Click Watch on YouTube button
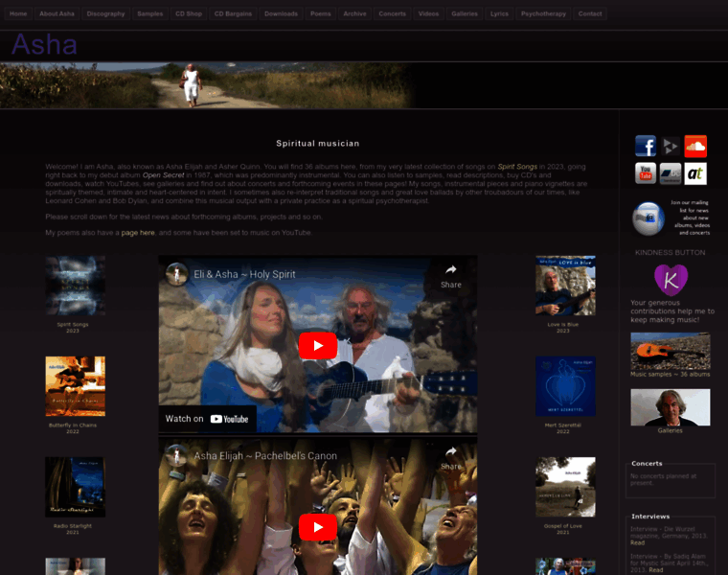 coord(207,419)
